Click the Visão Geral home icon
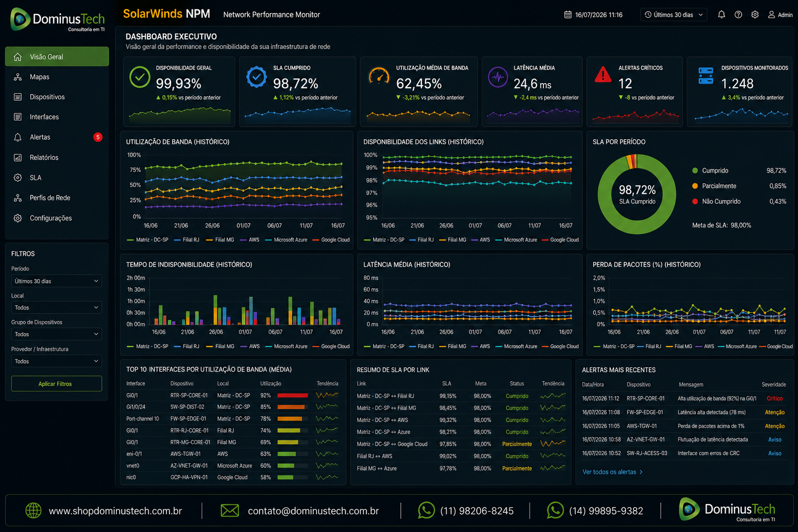798x532 pixels. pos(18,57)
